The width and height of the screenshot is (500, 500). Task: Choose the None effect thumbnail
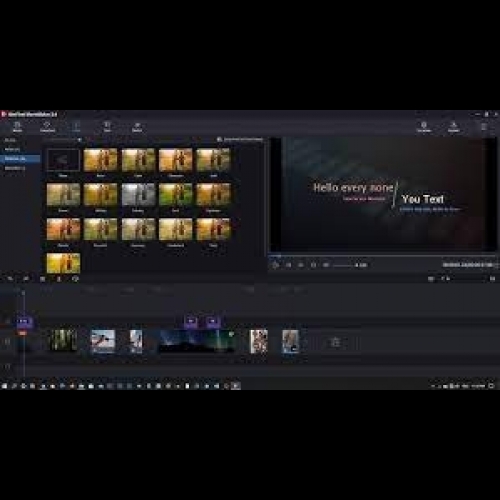pos(63,160)
